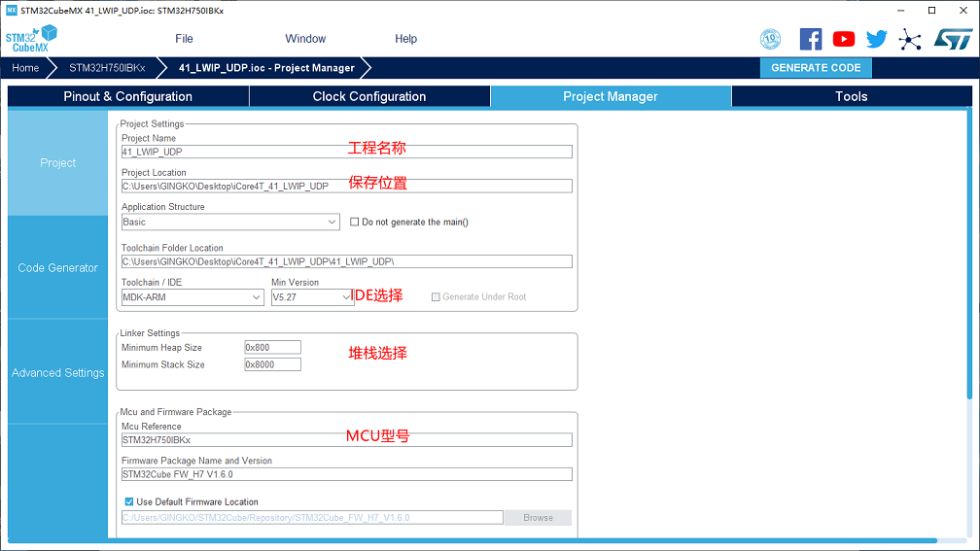
Task: Click the ST logo icon
Action: click(x=953, y=39)
